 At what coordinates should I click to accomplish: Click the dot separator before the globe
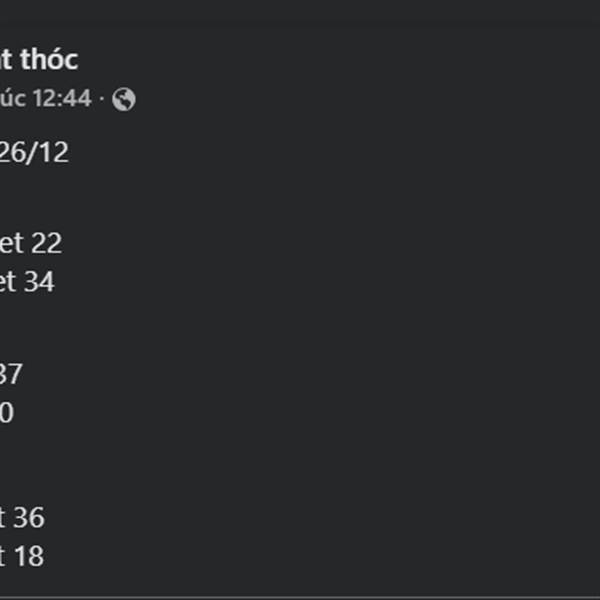tap(102, 99)
